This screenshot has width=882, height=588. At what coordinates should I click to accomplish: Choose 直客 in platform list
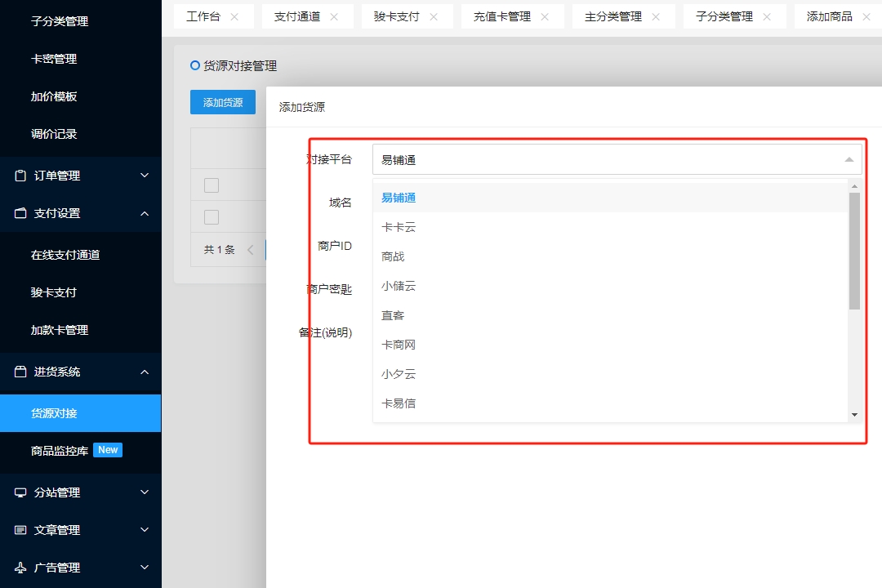tap(610, 315)
